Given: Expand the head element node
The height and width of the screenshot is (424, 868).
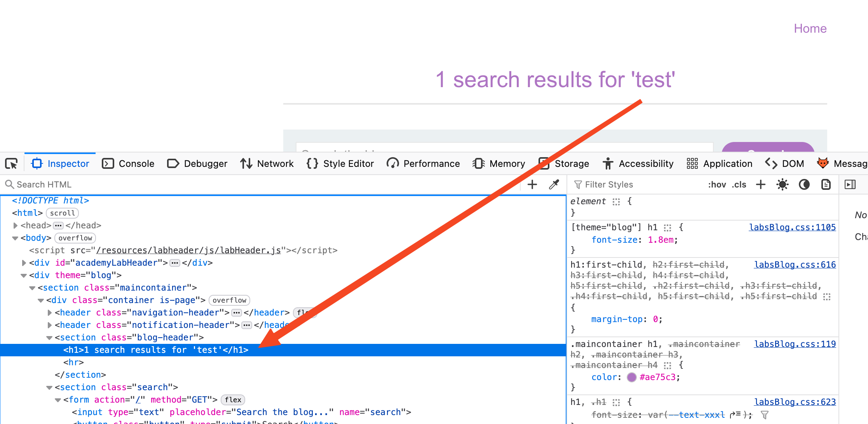Looking at the screenshot, I should pyautogui.click(x=16, y=226).
